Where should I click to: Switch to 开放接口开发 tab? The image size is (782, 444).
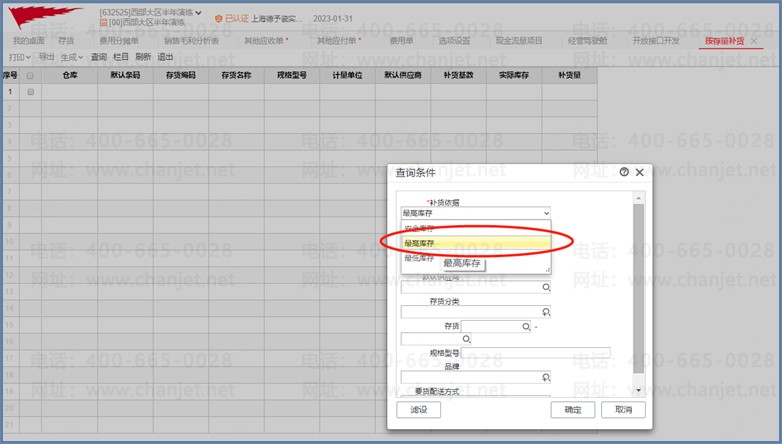pyautogui.click(x=656, y=41)
